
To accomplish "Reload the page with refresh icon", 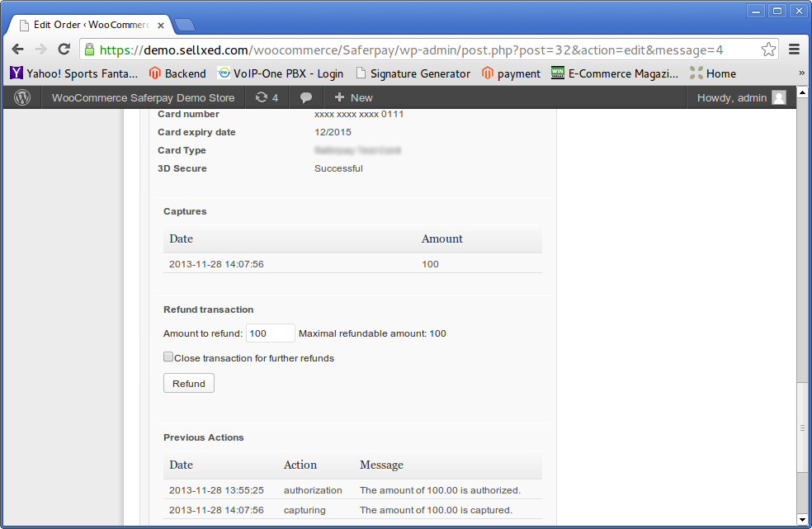I will coord(64,50).
